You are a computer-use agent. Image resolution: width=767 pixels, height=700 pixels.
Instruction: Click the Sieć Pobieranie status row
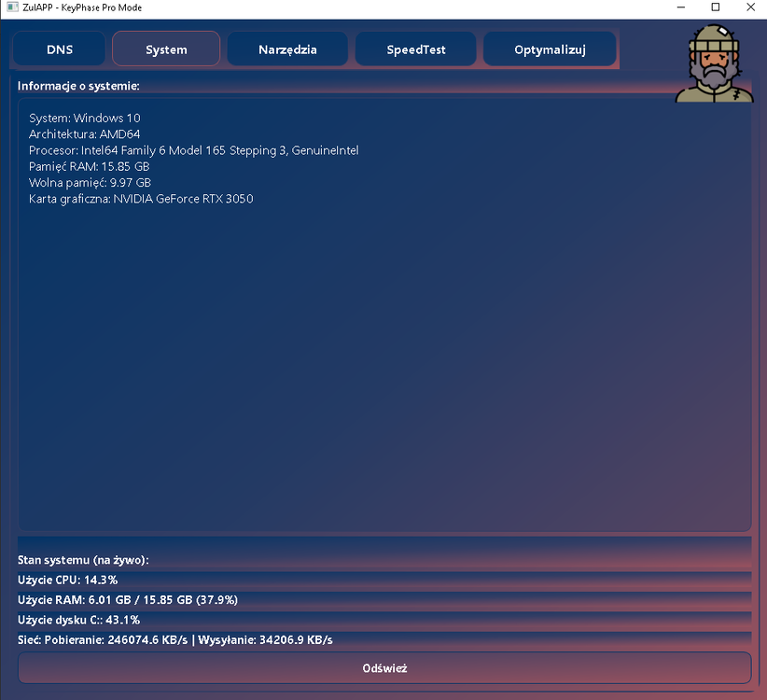pyautogui.click(x=384, y=640)
